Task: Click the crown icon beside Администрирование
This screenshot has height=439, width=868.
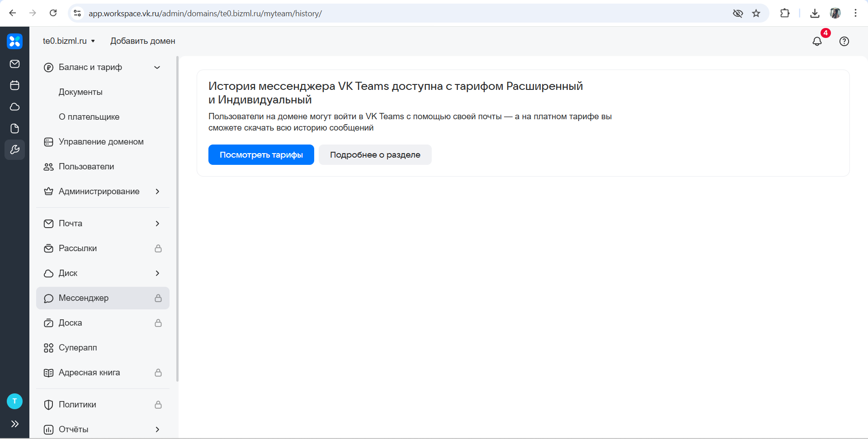Action: [48, 191]
